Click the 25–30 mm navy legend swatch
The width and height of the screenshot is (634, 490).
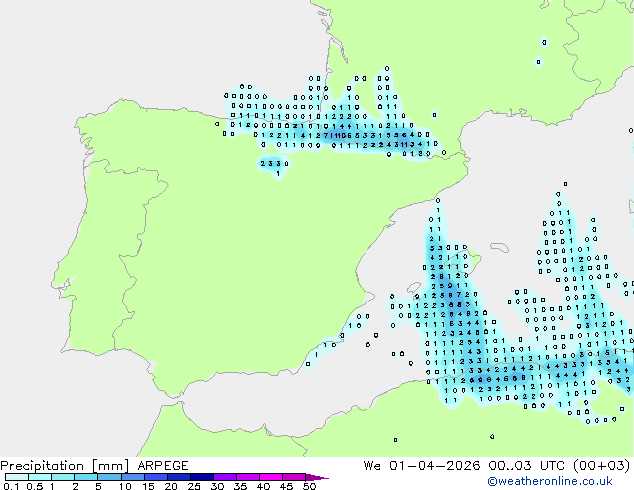tap(201, 477)
